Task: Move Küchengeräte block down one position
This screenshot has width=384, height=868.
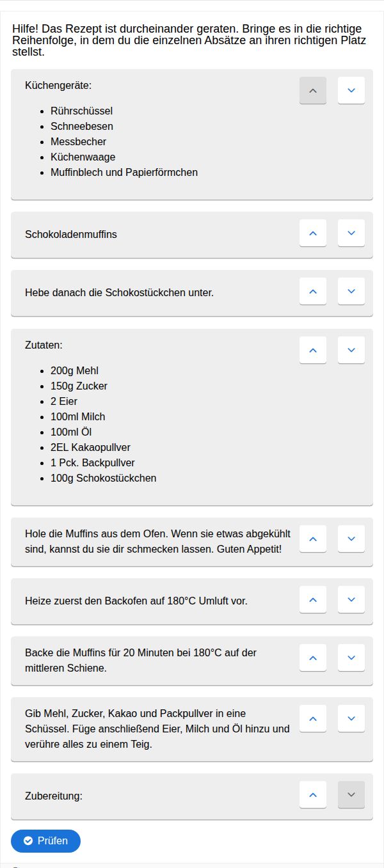Action: [x=351, y=90]
